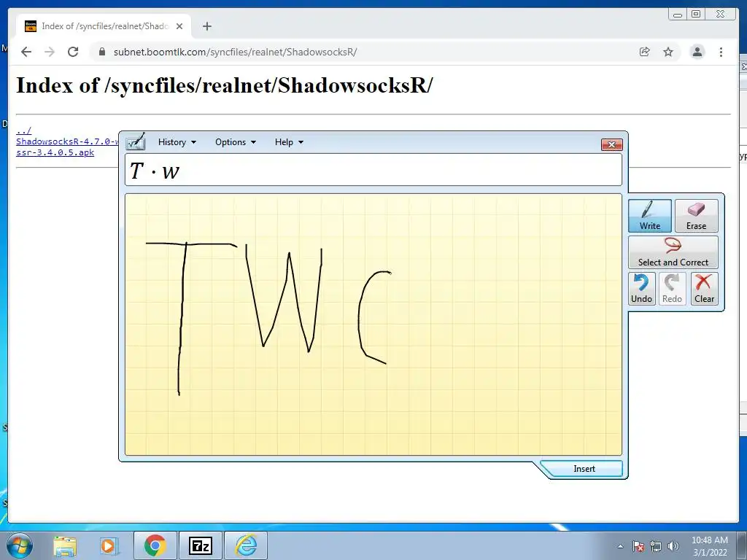Open the History menu
This screenshot has width=747, height=560.
click(177, 142)
